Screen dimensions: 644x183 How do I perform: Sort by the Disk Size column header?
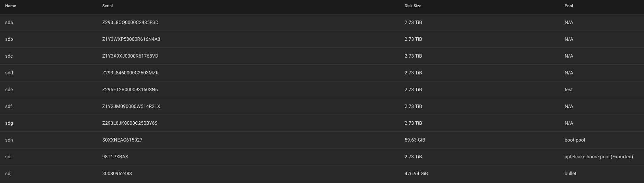(413, 6)
